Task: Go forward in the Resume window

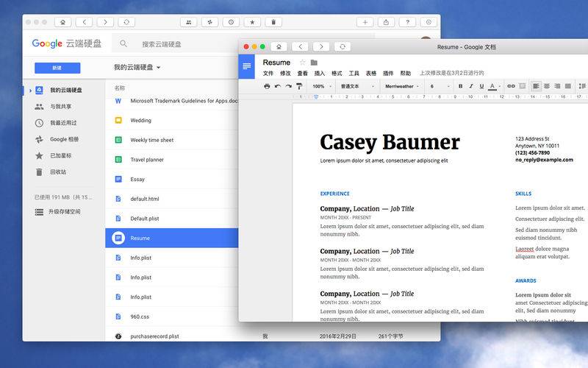Action: [321, 46]
